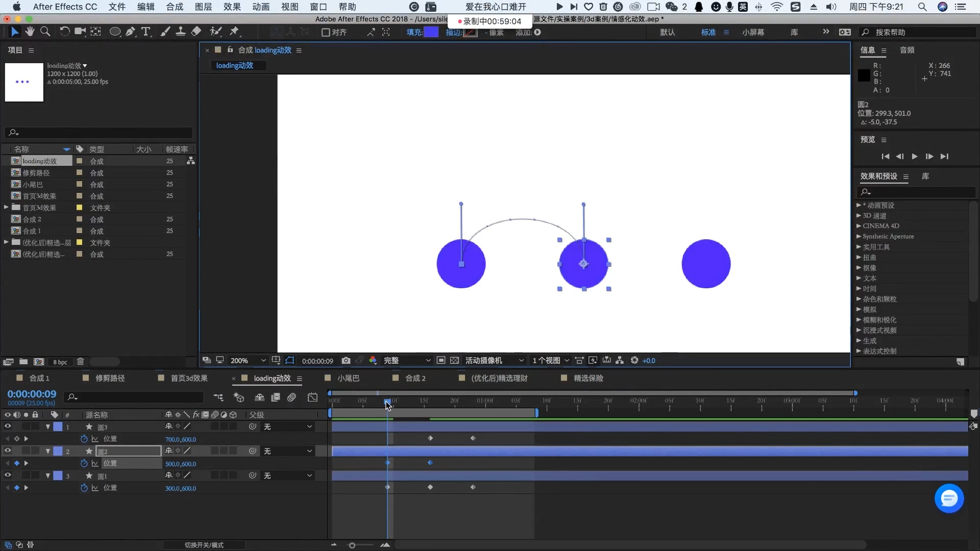Select the Puppet Pin tool
The height and width of the screenshot is (551, 980).
coord(234,32)
